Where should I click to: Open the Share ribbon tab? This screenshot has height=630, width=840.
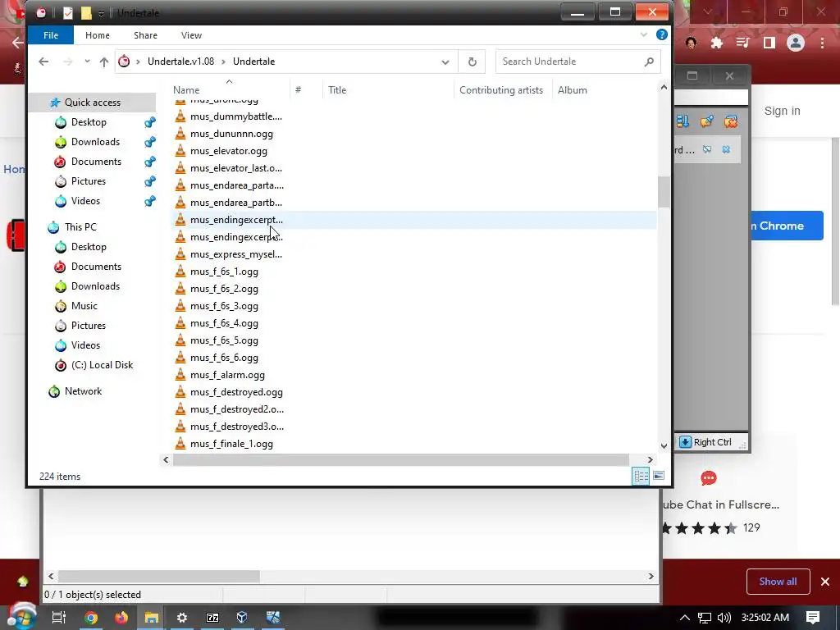(146, 35)
